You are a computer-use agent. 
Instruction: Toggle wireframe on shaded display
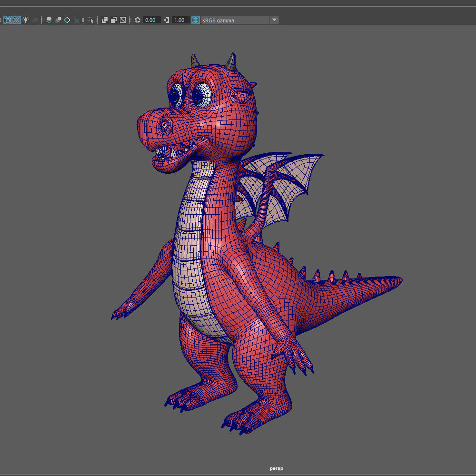[x=8, y=20]
